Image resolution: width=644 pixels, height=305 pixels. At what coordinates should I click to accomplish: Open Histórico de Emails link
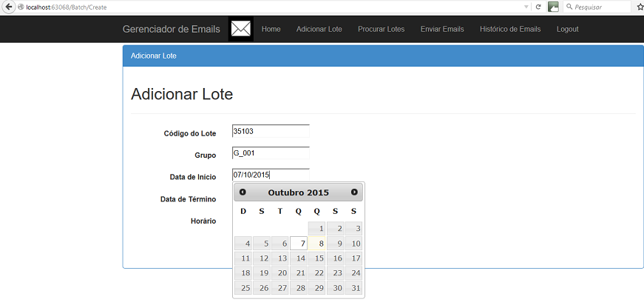(x=510, y=29)
